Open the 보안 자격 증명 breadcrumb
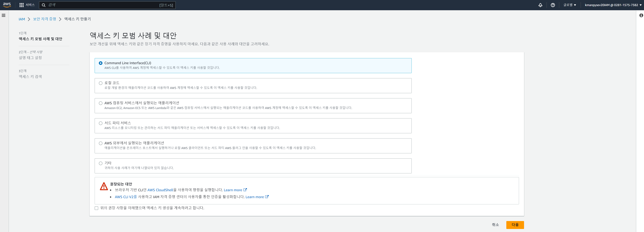Viewport: 644px width, 232px height. pyautogui.click(x=45, y=19)
